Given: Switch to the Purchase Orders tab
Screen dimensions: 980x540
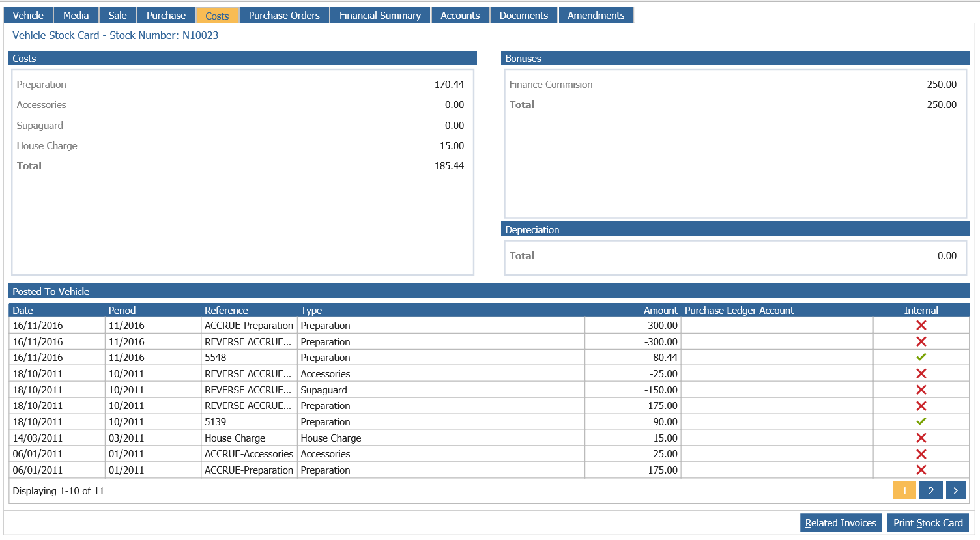Looking at the screenshot, I should [x=284, y=15].
